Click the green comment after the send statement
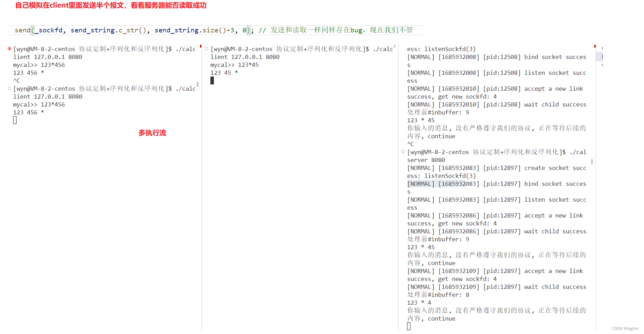This screenshot has height=334, width=644. pos(336,30)
